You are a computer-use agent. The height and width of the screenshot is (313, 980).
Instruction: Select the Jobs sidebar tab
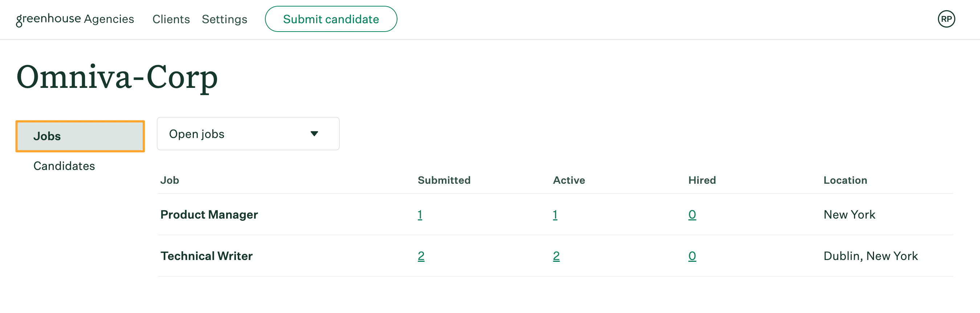(80, 136)
